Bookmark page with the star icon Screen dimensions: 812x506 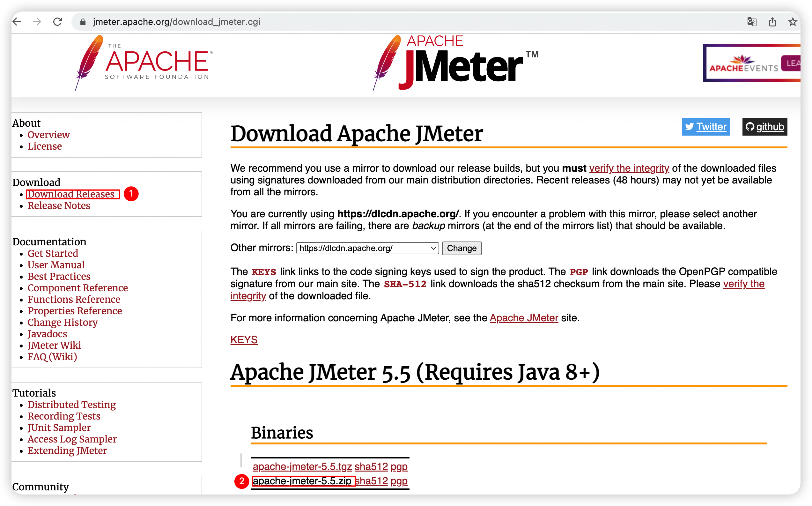(x=792, y=22)
